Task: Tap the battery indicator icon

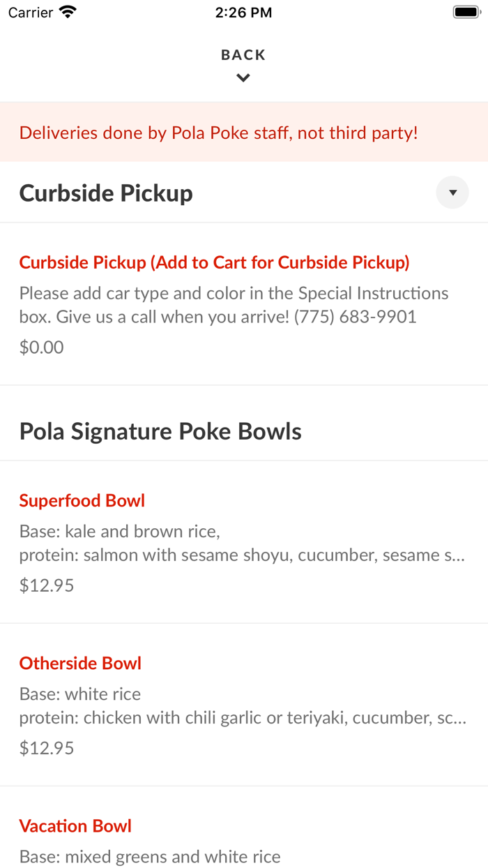Action: click(x=466, y=10)
